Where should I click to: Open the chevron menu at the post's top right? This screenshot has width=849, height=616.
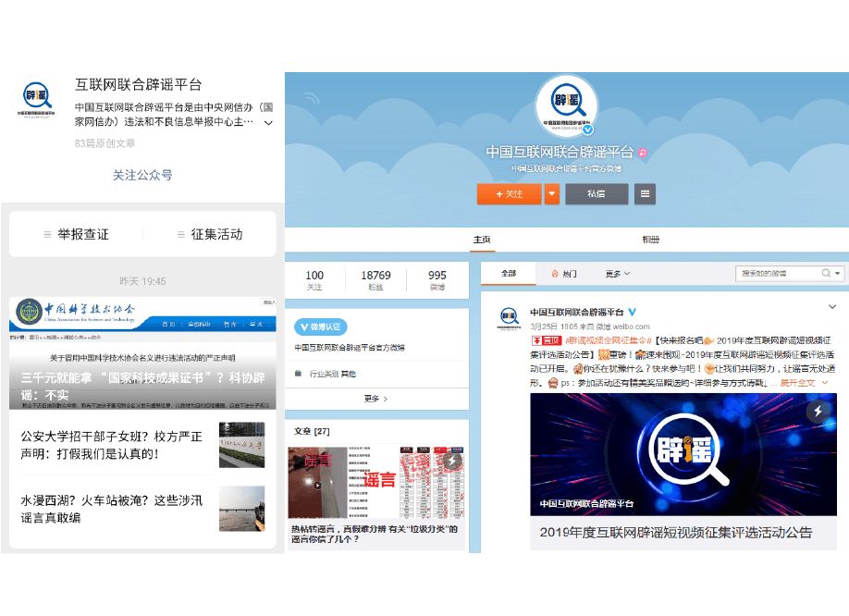(x=832, y=307)
